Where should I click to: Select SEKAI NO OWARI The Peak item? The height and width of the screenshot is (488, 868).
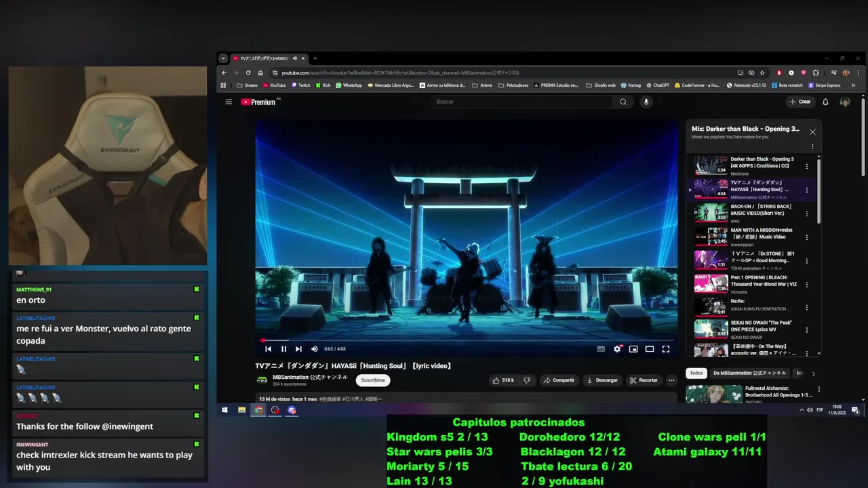pos(751,329)
